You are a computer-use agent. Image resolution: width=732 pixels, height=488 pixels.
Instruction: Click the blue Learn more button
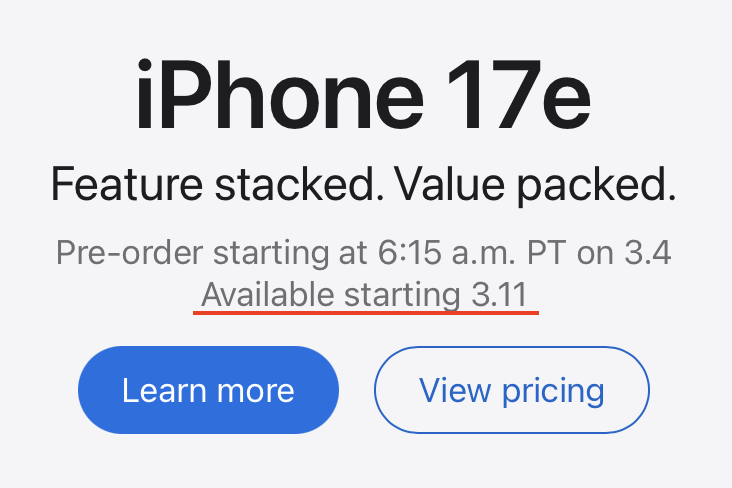tap(208, 390)
